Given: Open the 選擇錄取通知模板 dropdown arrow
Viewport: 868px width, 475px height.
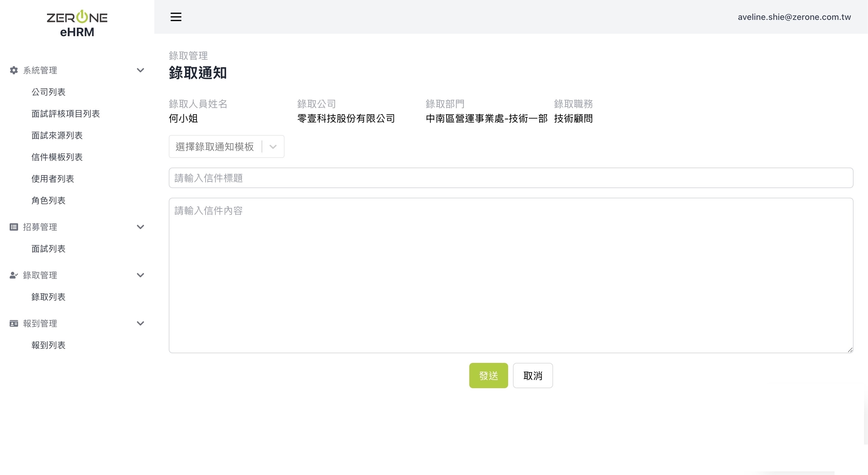Looking at the screenshot, I should (273, 146).
